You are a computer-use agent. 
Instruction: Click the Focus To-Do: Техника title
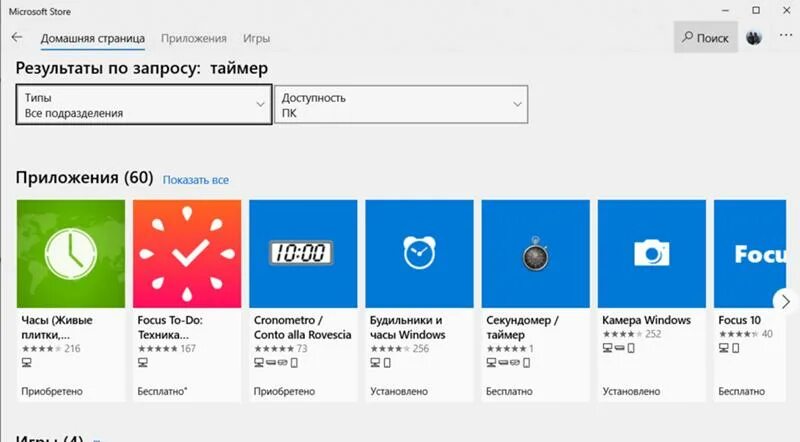tap(170, 327)
